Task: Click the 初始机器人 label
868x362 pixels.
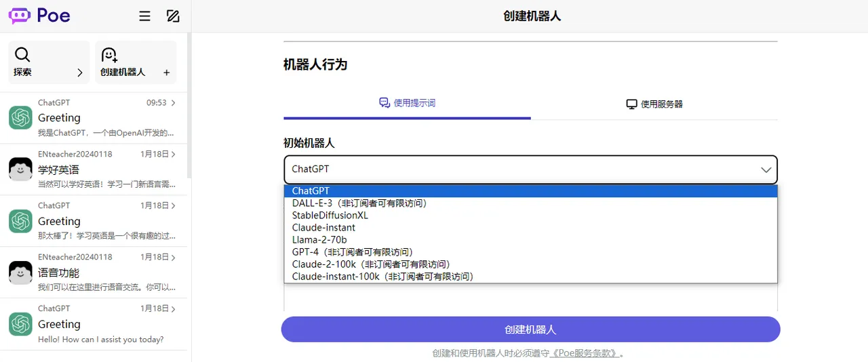Action: (x=309, y=143)
